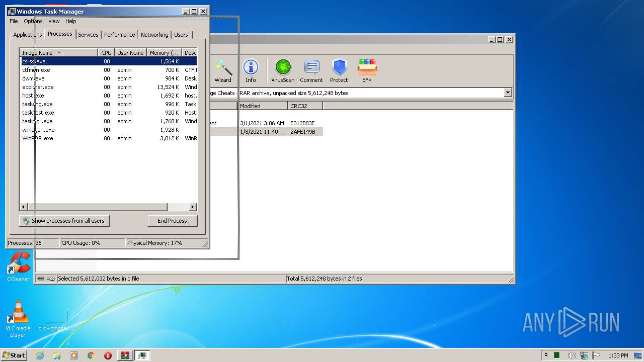The width and height of the screenshot is (644, 362).
Task: Switch to the Services tab
Action: pyautogui.click(x=88, y=35)
